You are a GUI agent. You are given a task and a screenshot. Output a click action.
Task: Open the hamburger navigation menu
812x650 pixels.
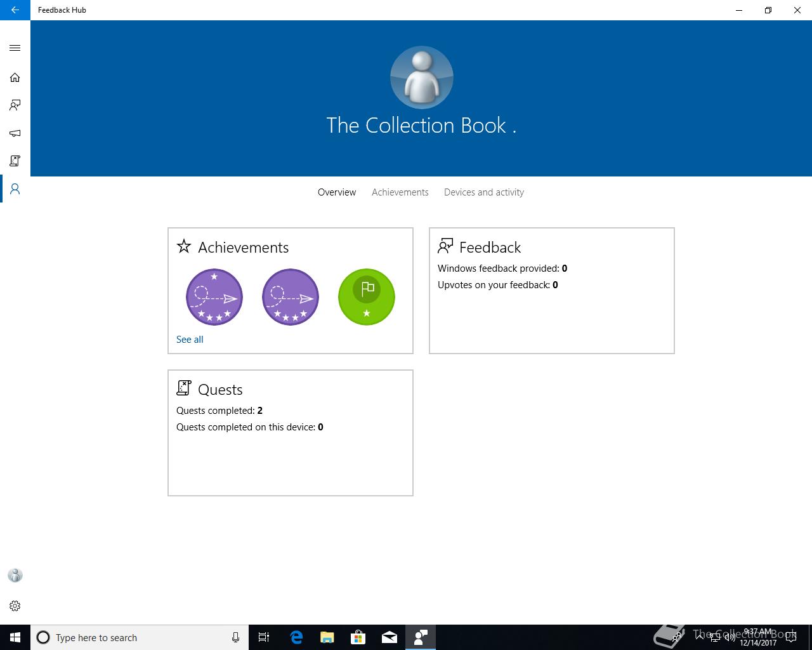[x=15, y=48]
